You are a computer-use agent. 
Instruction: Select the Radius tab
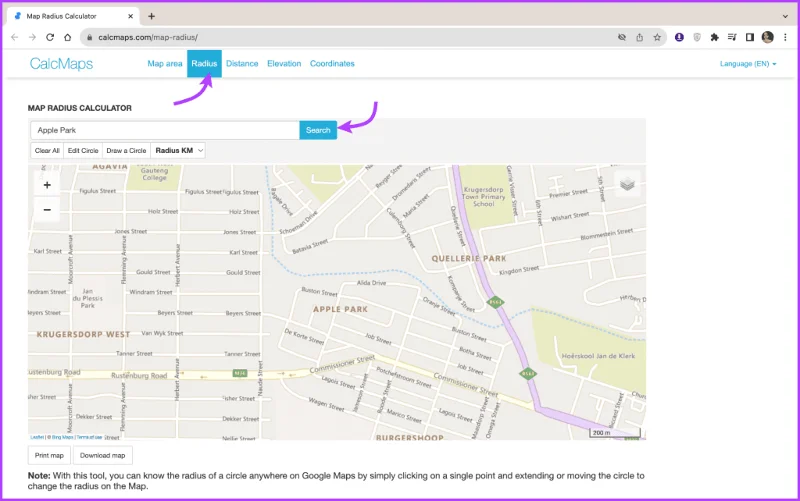click(204, 64)
